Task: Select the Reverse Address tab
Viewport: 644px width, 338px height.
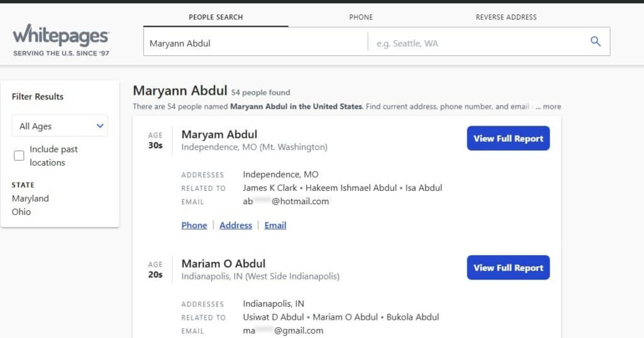Action: [506, 18]
